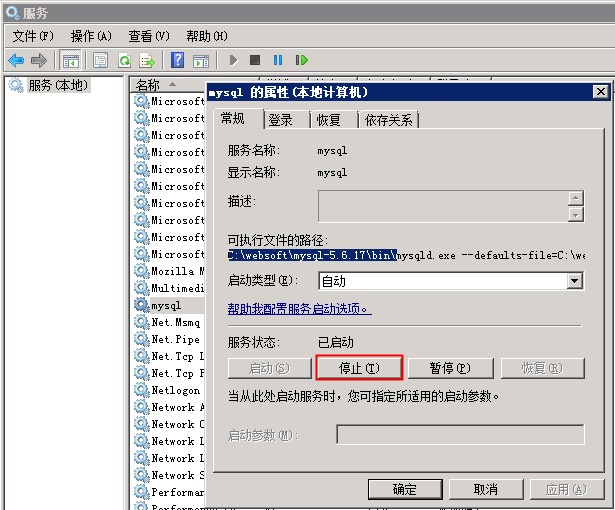
Task: Click the Pause service toolbar icon
Action: [x=278, y=61]
